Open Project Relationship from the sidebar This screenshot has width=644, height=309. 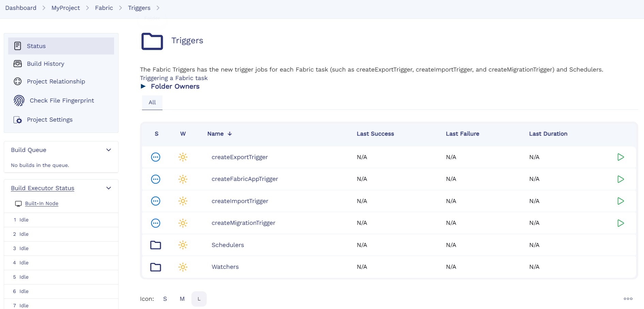(x=56, y=81)
